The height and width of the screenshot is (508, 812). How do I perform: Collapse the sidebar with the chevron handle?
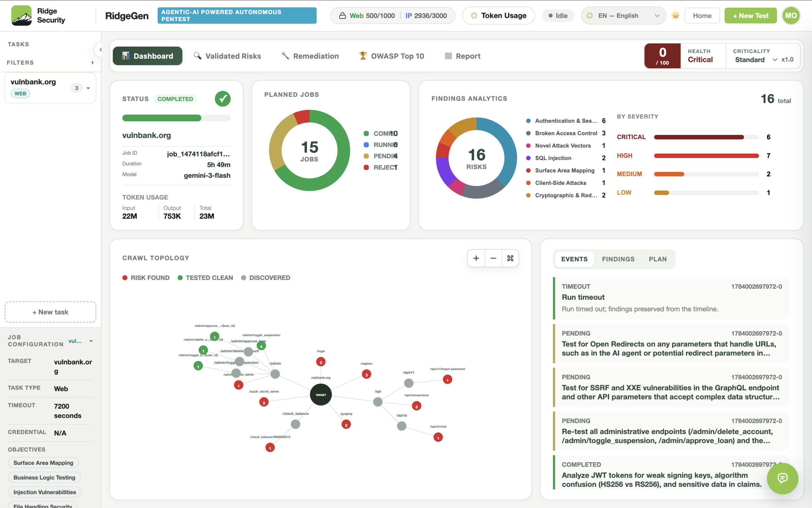tap(99, 50)
